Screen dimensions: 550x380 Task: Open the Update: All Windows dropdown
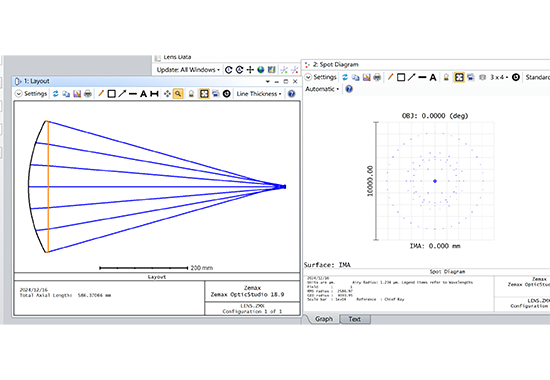tap(188, 70)
